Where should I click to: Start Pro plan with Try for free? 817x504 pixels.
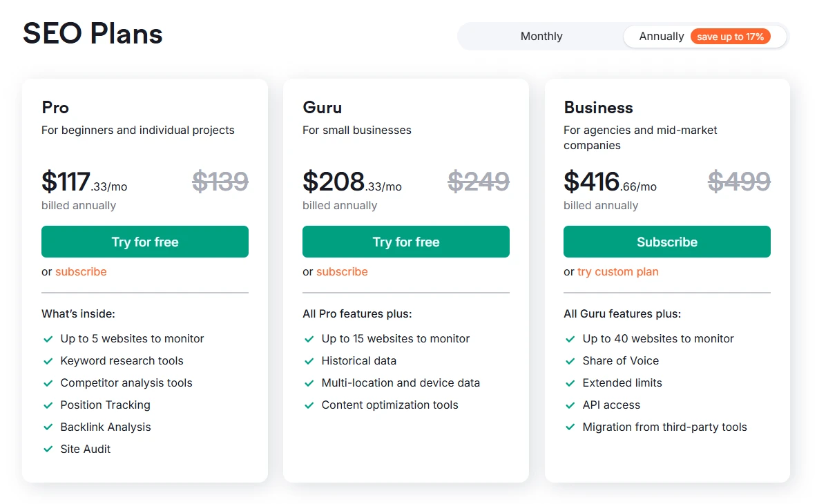(145, 242)
